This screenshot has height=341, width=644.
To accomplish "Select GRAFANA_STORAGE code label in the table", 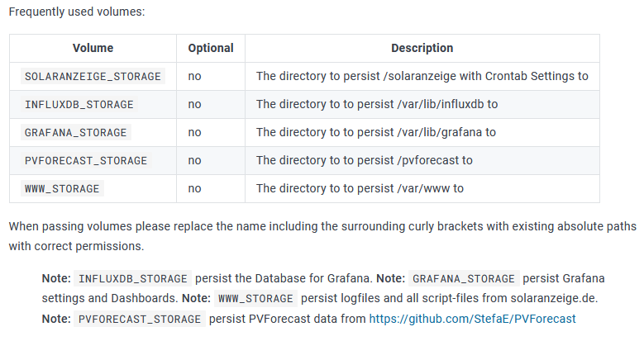I will point(76,132).
